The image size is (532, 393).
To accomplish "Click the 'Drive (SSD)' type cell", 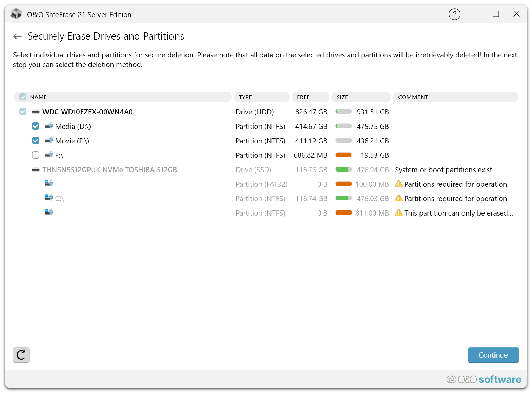I will 254,170.
